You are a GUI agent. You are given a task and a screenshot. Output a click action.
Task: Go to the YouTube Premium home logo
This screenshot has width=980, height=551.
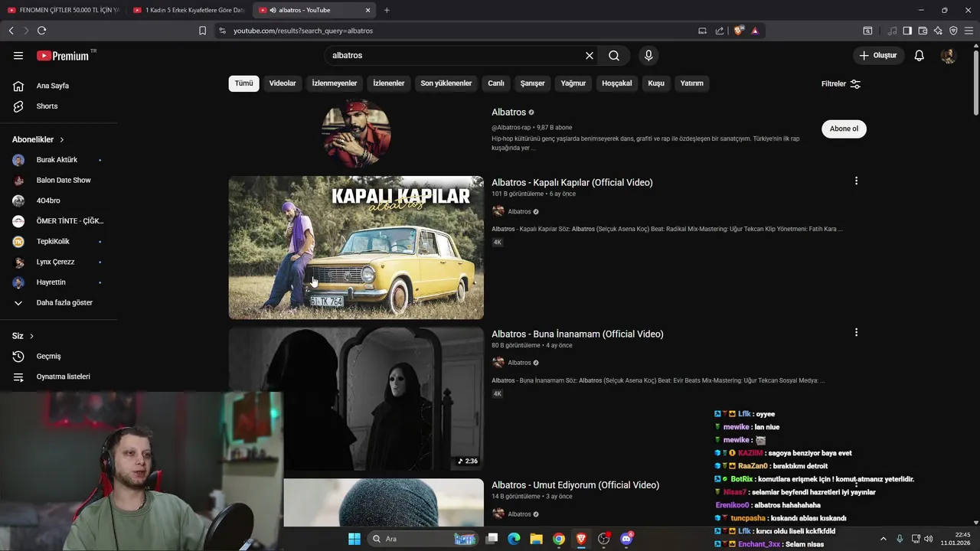(x=63, y=56)
